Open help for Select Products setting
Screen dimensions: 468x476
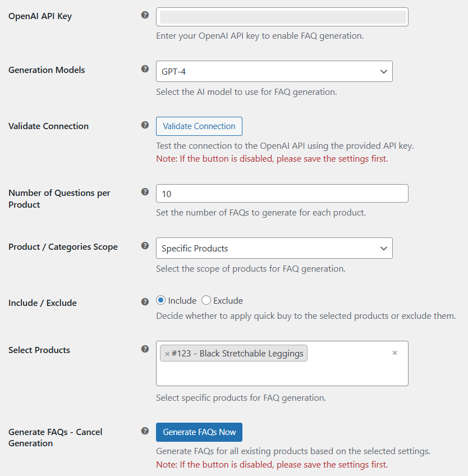(145, 349)
